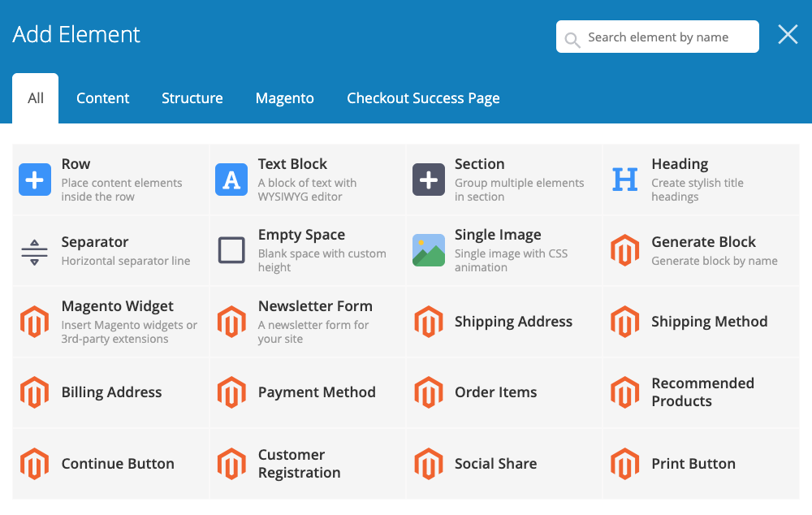Select the Text Block title
812x515 pixels.
click(x=292, y=164)
